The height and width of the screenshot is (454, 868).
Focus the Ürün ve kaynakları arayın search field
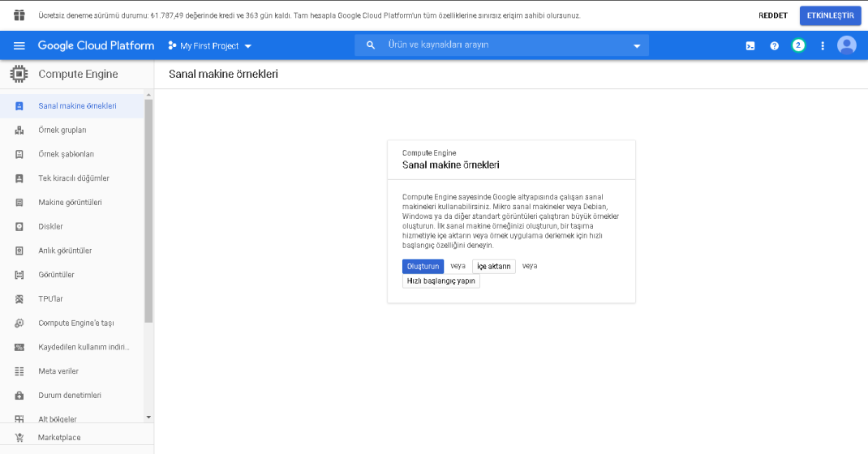(501, 45)
